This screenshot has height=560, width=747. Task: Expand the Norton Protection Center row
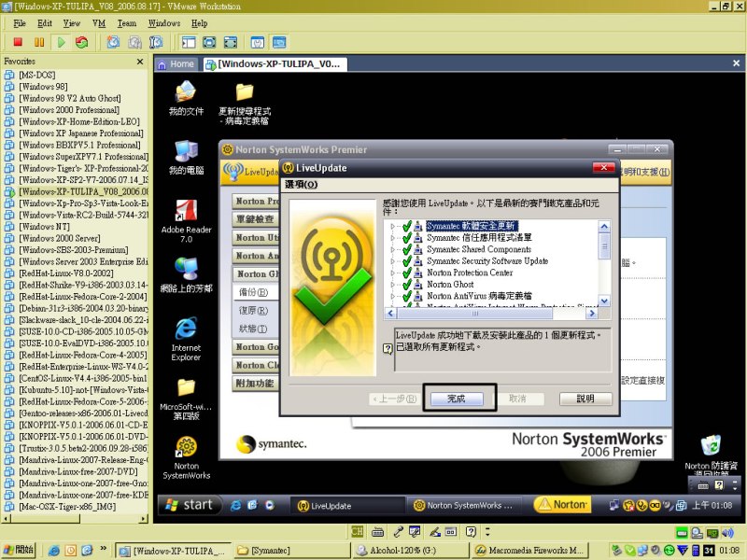tap(392, 273)
